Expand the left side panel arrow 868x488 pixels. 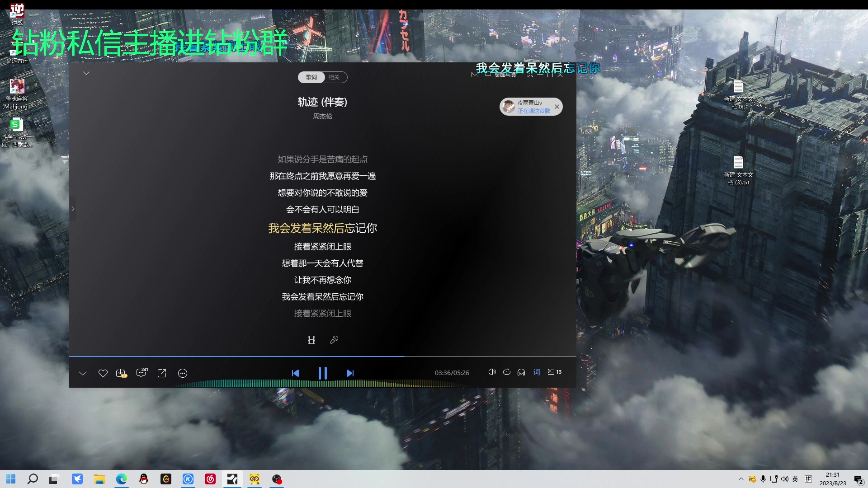point(73,208)
